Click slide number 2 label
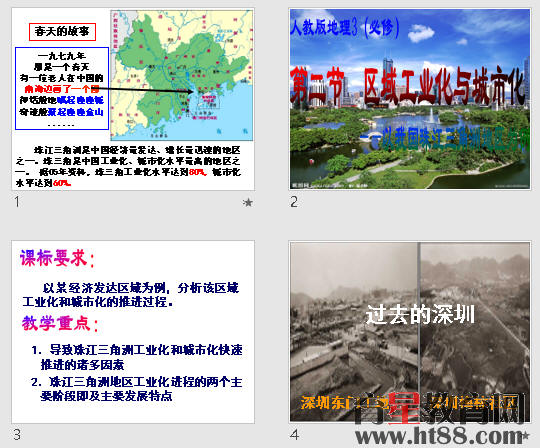Viewport: 540px width, 448px height. coord(294,202)
